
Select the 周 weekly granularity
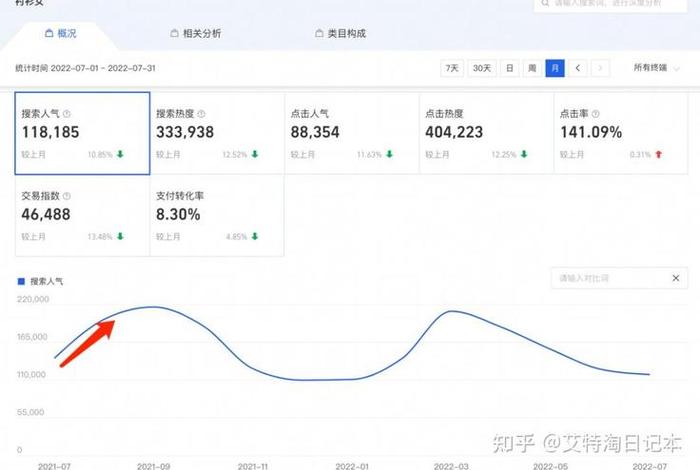pos(532,68)
